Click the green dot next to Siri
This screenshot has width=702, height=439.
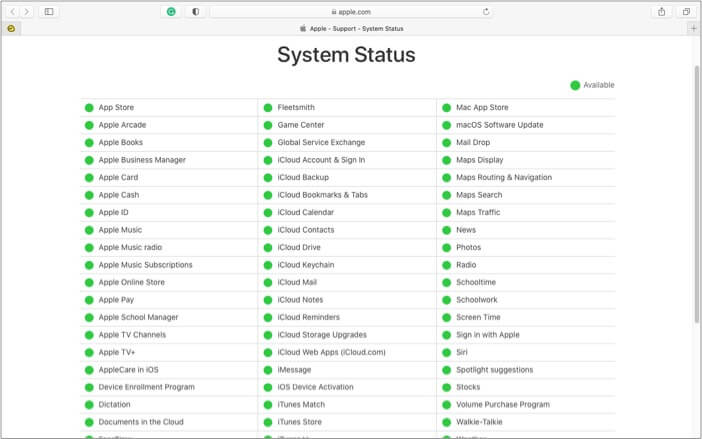point(446,353)
